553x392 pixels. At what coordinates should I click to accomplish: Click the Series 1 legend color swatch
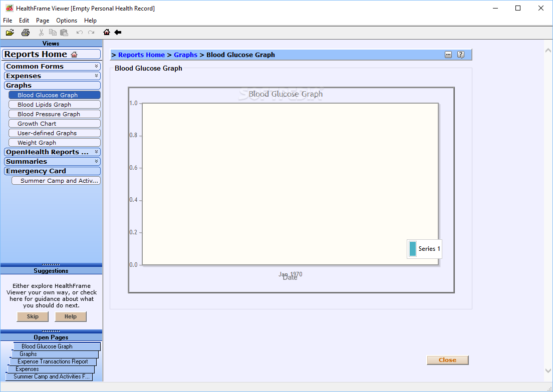[413, 249]
